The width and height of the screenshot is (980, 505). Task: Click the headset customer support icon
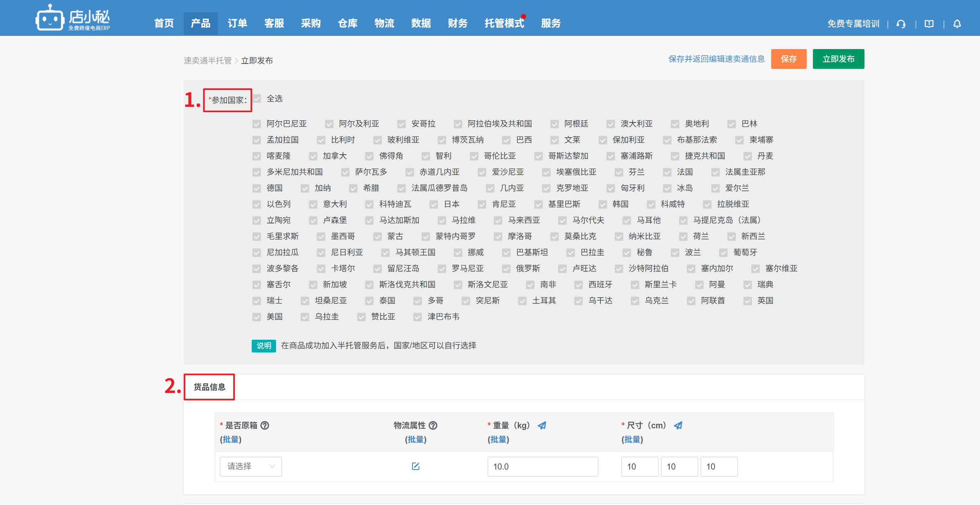point(901,24)
